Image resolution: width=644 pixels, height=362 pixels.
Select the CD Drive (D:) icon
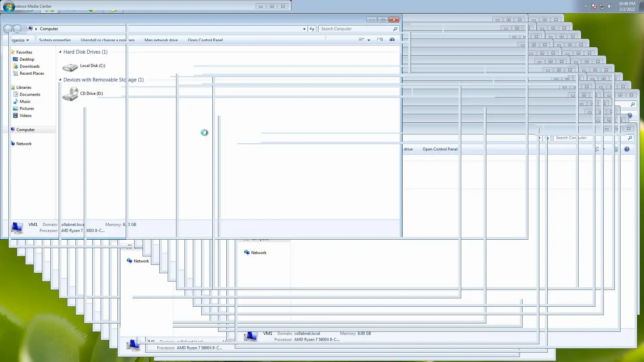(70, 94)
